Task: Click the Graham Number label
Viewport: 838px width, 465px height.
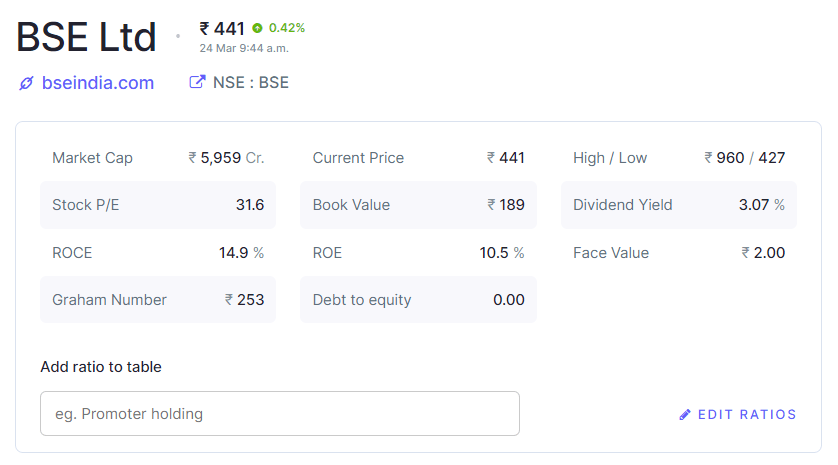Action: coord(110,300)
